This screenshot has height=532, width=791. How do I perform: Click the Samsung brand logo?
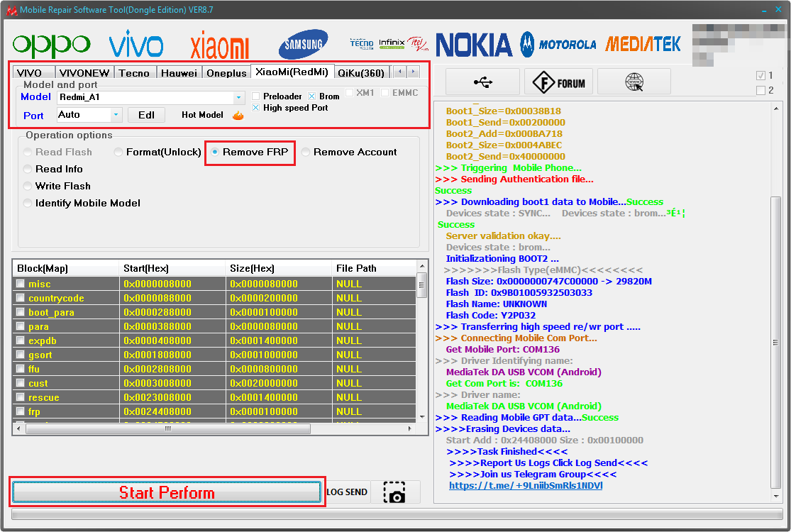[x=303, y=45]
